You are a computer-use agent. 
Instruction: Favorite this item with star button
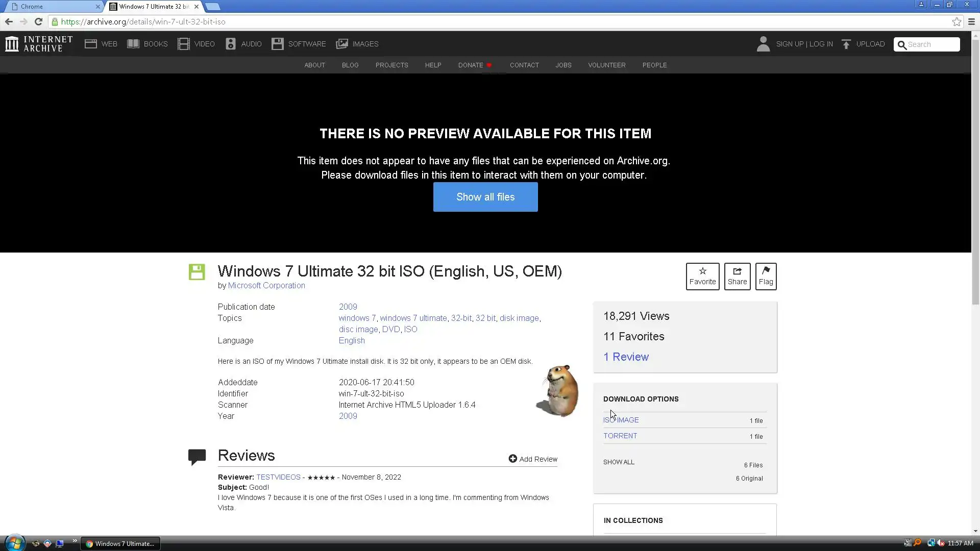point(702,276)
